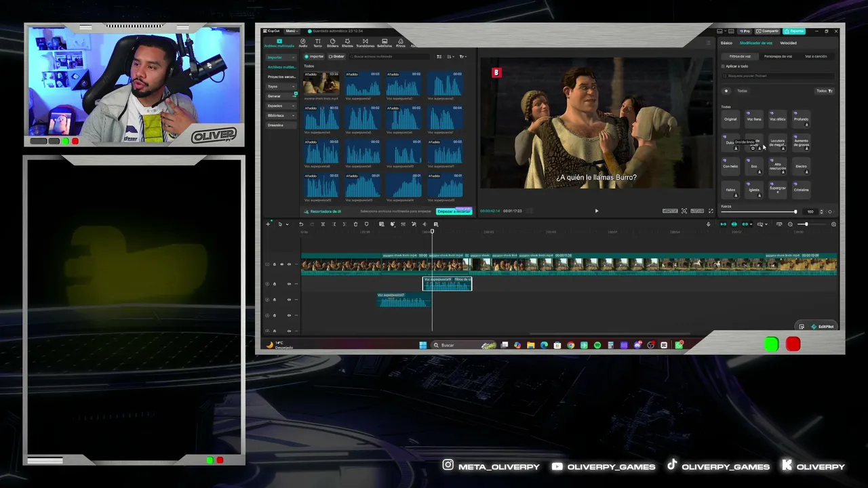Lock the selected voice-over clip's audio track
Screen dimensions: 868x488
[274, 284]
